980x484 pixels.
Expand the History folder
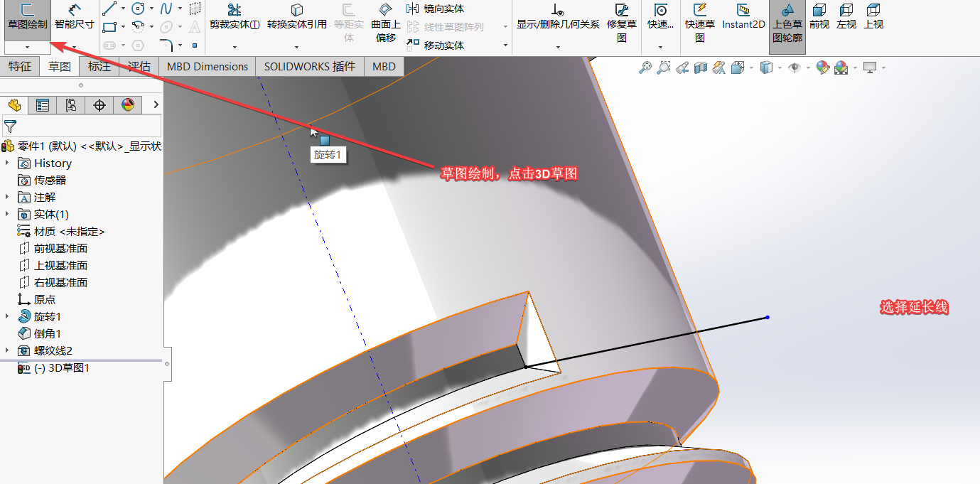tap(7, 163)
